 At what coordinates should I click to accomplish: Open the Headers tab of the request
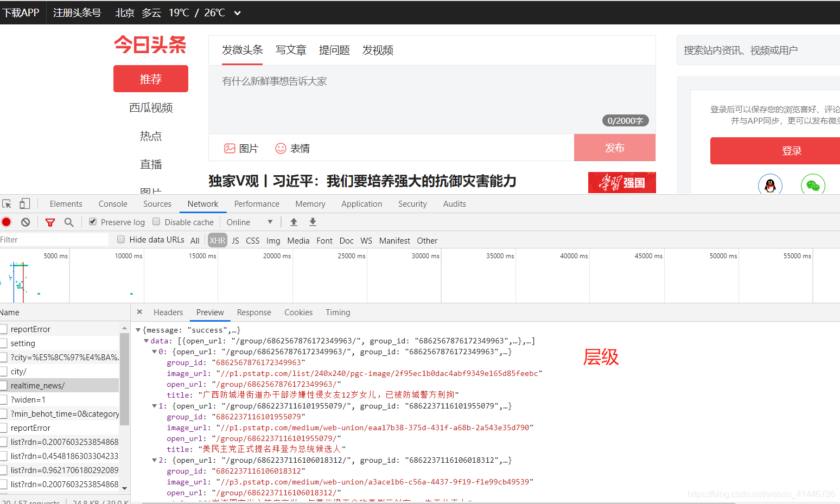coord(168,312)
